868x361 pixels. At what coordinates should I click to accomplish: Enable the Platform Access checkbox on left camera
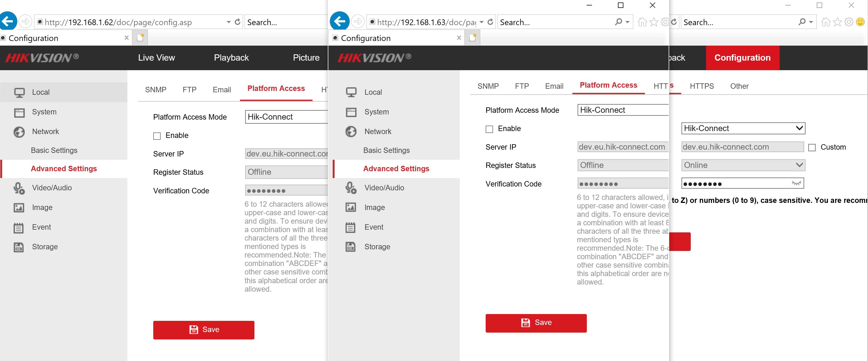tap(157, 135)
